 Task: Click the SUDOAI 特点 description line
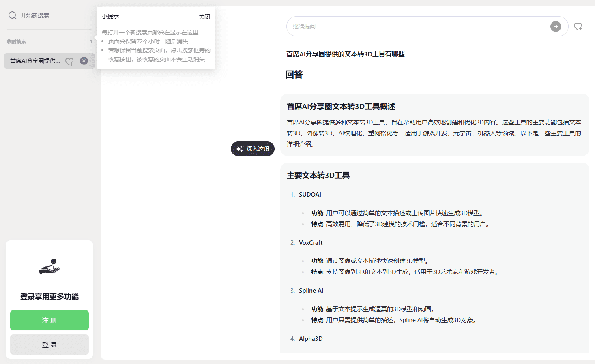click(x=401, y=224)
